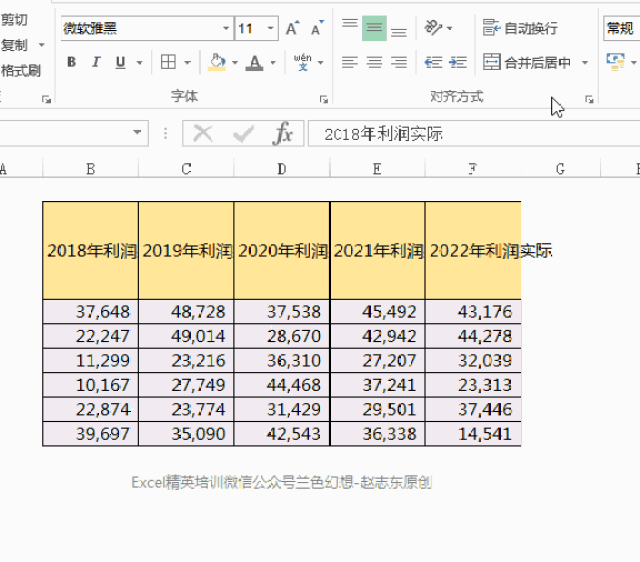Open font color dropdown arrow
This screenshot has height=562, width=640.
[273, 62]
